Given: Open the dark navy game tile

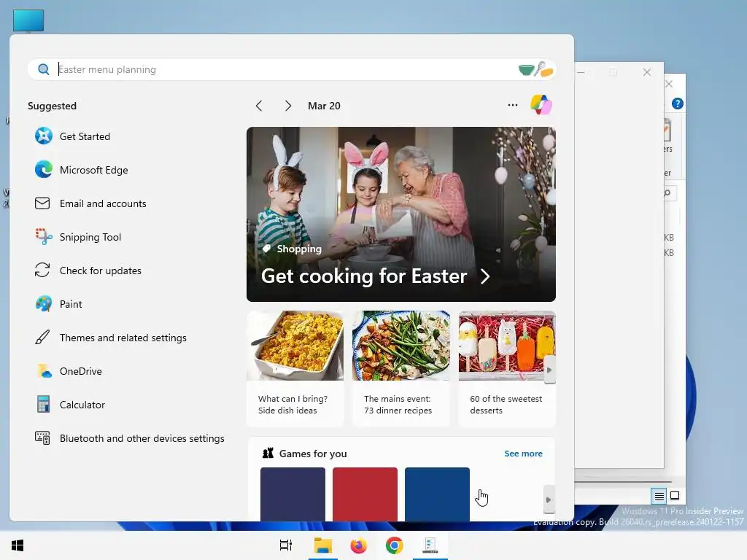Looking at the screenshot, I should (293, 494).
